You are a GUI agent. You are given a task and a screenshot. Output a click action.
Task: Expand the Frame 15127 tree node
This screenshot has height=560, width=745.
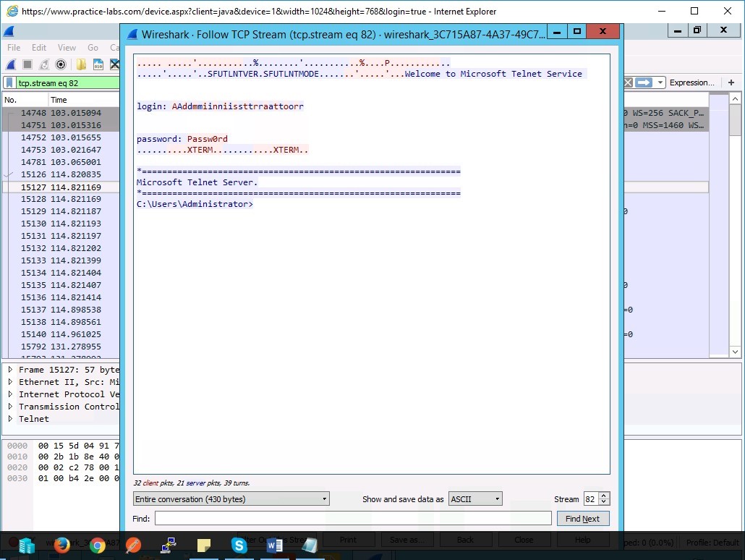click(x=10, y=370)
